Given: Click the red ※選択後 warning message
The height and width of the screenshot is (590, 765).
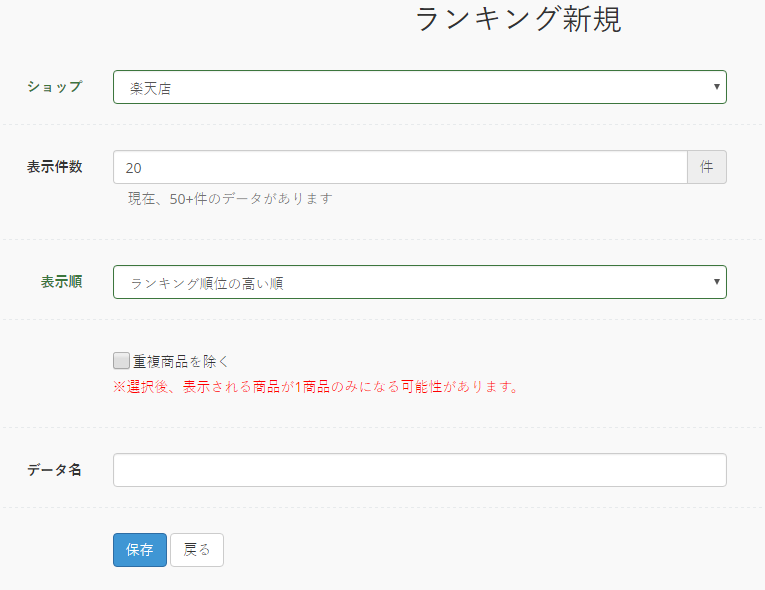Looking at the screenshot, I should (x=316, y=387).
